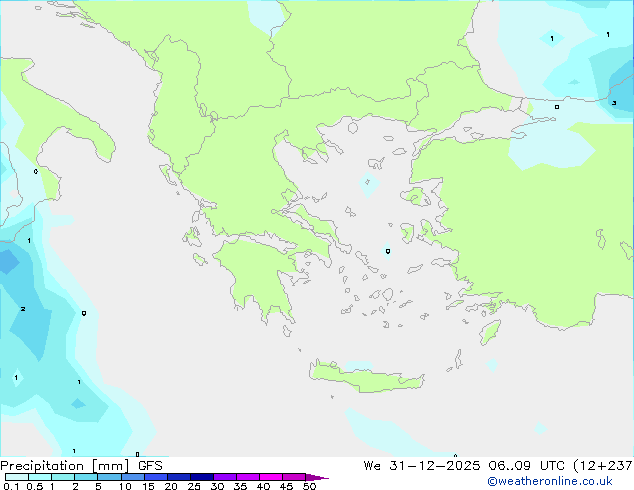Viewport: 634px width, 490px height.
Task: Click the '15' legend label
Action: tap(148, 486)
